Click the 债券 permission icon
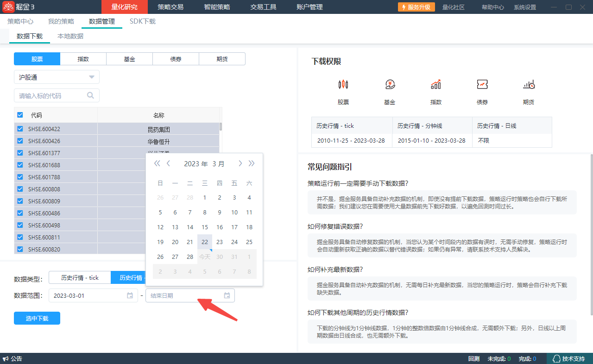 (x=482, y=84)
